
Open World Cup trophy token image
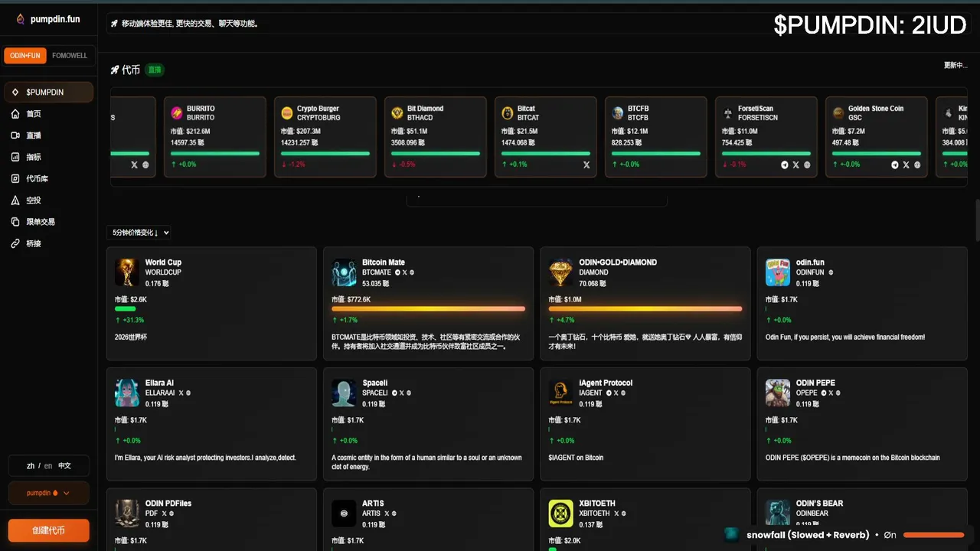point(127,272)
